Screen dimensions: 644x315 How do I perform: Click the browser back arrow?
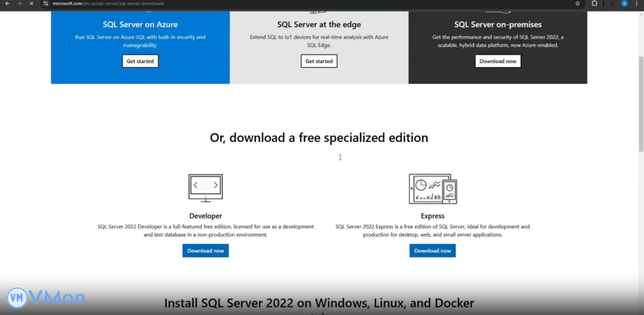click(7, 3)
